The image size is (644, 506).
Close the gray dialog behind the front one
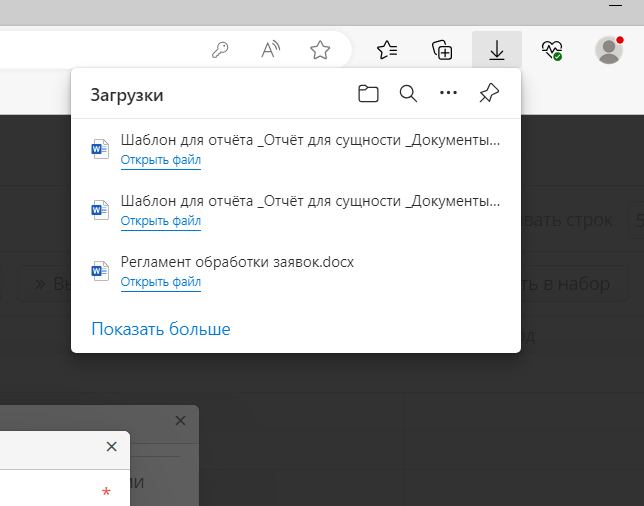tap(180, 421)
